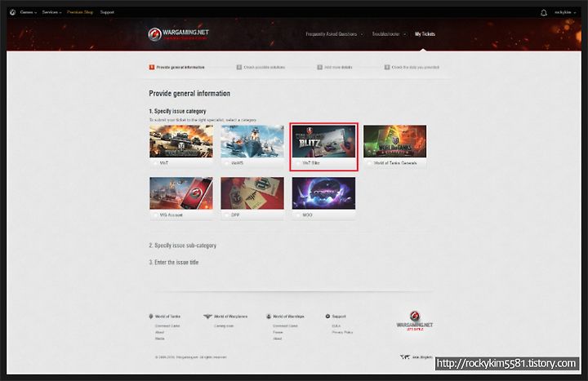Expand Frequently Asked Questions dropdown
Viewport: 588px width, 381px height.
334,34
